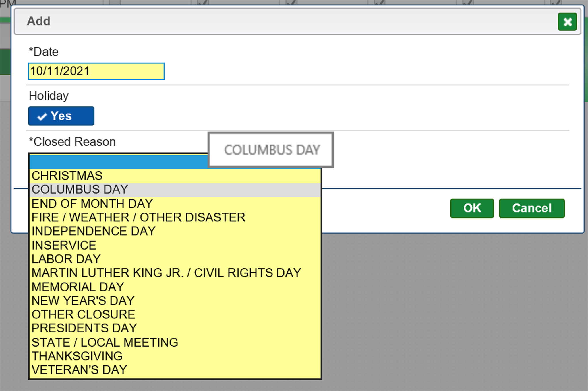
Task: Choose STATE / LOCAL MEETING option
Action: [105, 342]
